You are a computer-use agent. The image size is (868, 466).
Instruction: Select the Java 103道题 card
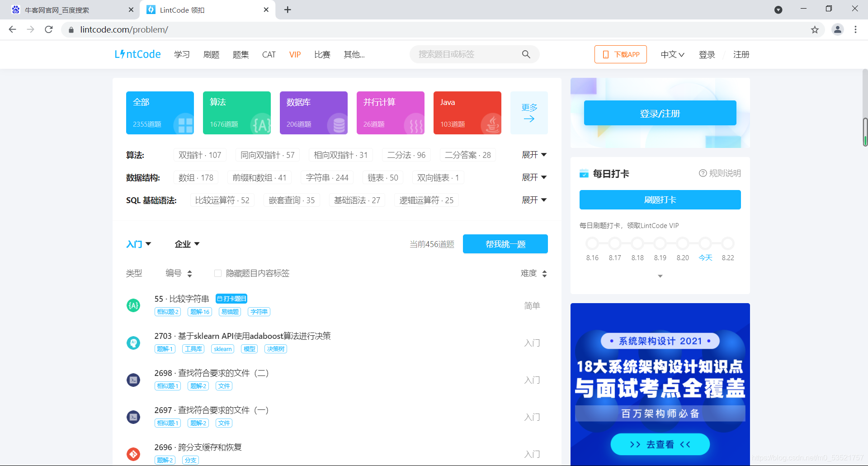pyautogui.click(x=467, y=113)
